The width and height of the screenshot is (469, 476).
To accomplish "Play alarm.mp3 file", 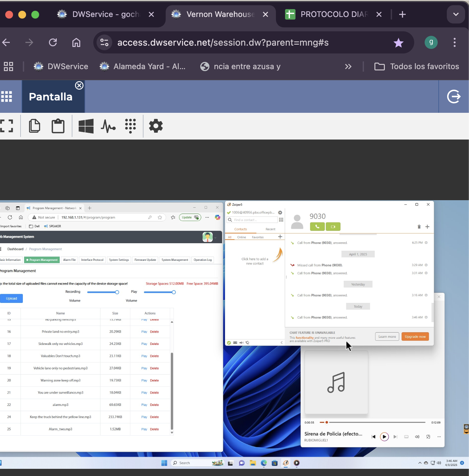I will [144, 405].
